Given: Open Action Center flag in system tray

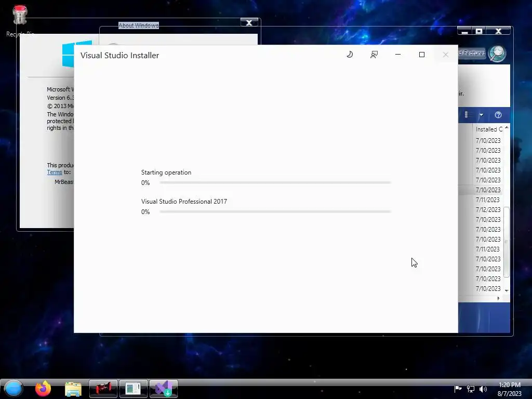Looking at the screenshot, I should coord(458,389).
